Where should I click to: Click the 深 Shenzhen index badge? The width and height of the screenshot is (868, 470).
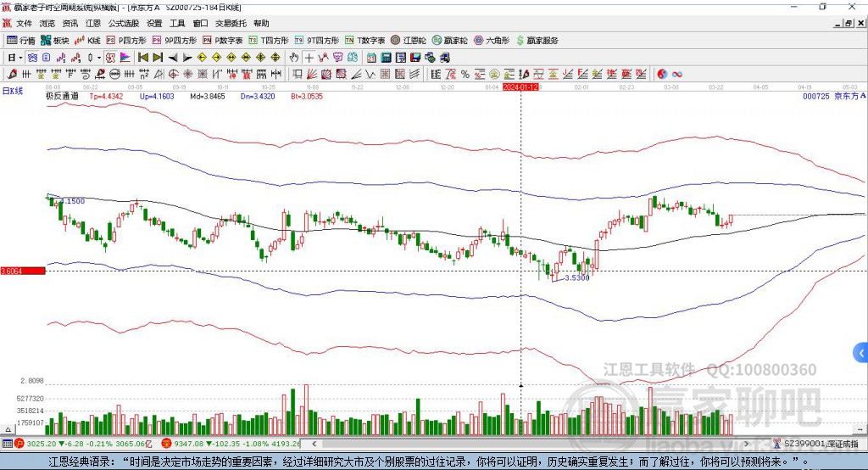click(167, 444)
